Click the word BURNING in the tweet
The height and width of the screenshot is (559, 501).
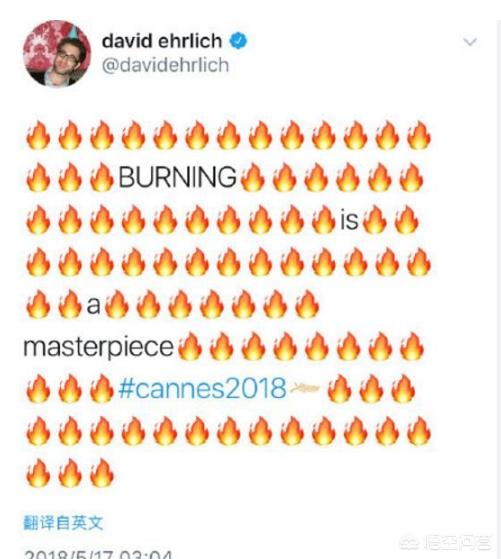(x=177, y=177)
